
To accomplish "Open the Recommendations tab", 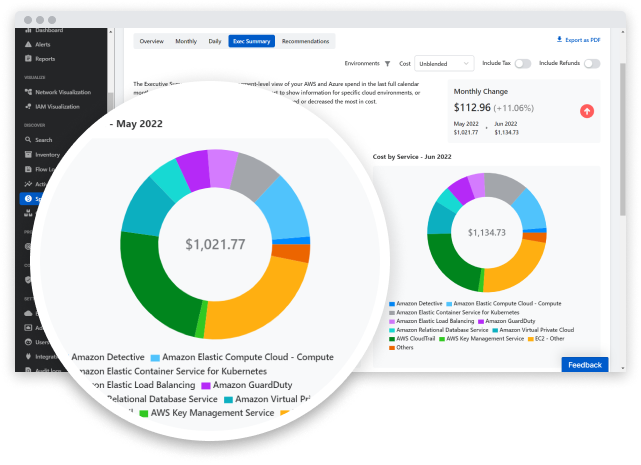I will tap(305, 41).
